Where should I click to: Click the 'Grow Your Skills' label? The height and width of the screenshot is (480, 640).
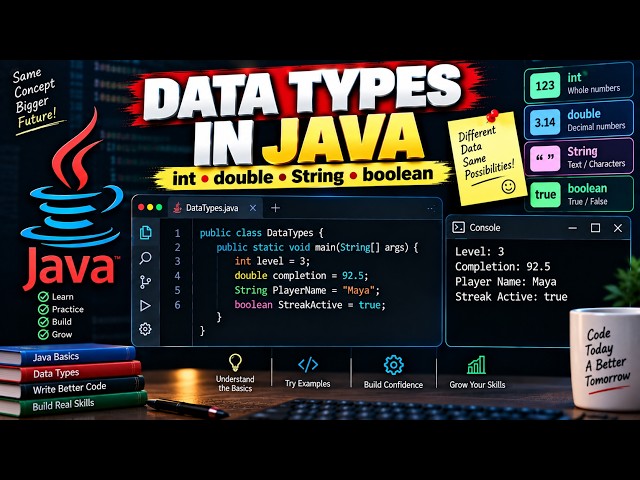(477, 385)
